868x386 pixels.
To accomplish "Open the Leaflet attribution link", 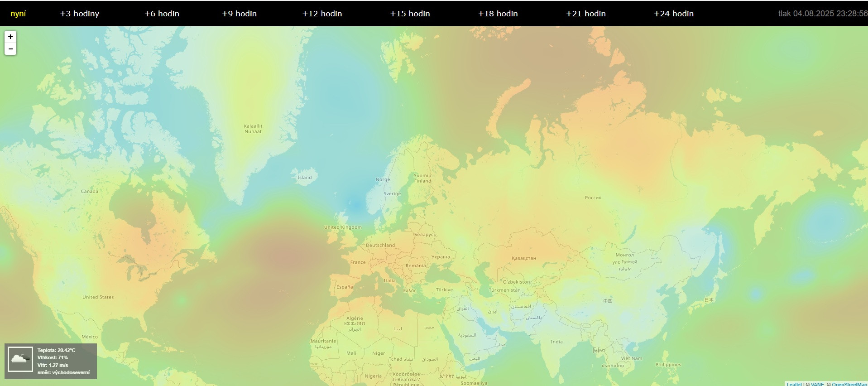I will point(794,384).
